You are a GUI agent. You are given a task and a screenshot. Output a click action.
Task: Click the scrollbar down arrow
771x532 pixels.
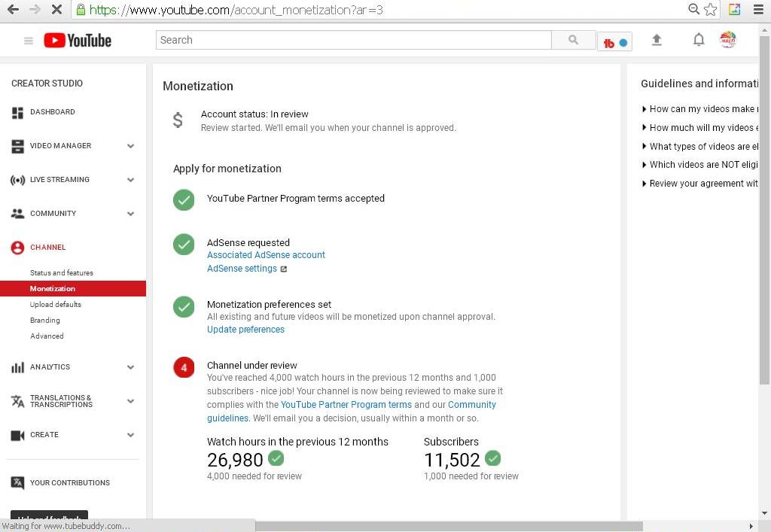pyautogui.click(x=765, y=514)
